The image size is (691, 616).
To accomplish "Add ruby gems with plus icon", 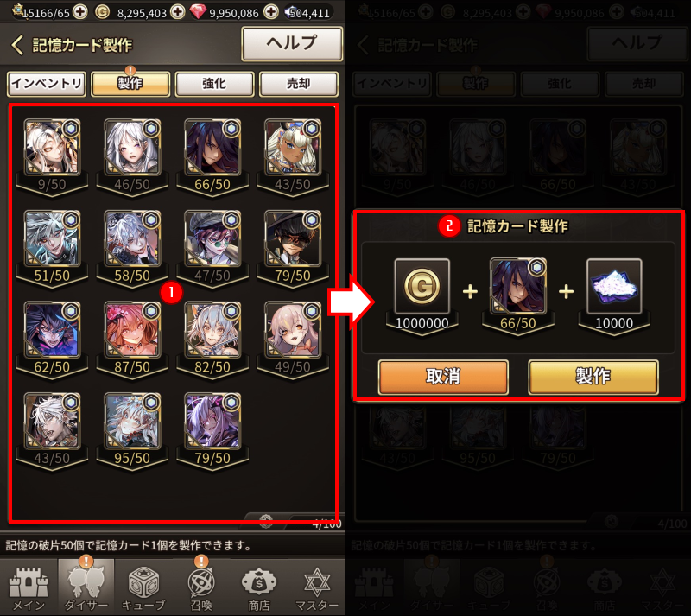I will [x=271, y=12].
